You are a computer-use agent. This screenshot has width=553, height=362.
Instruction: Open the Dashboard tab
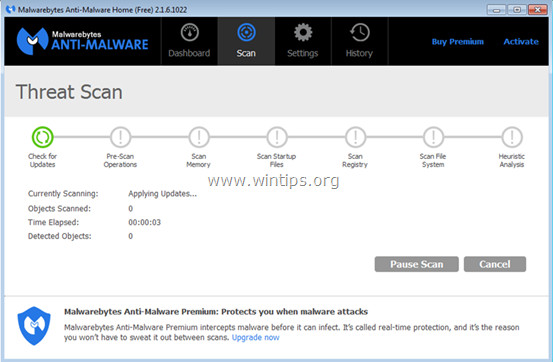tap(189, 41)
